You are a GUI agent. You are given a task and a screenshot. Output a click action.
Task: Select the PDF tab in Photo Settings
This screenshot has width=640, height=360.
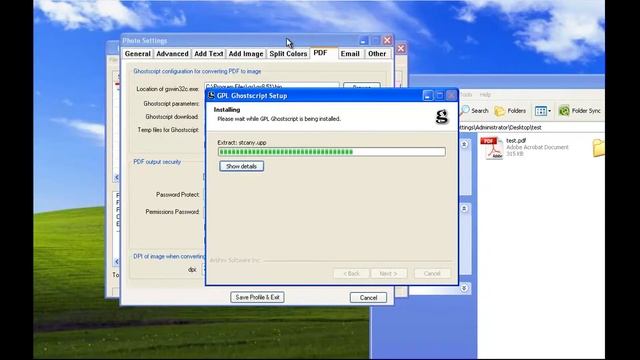(x=320, y=53)
